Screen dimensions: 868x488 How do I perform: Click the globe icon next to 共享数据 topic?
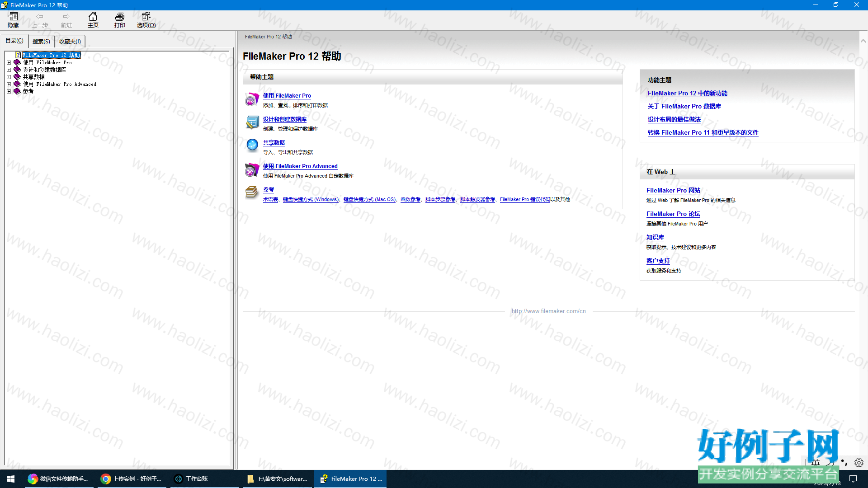252,145
